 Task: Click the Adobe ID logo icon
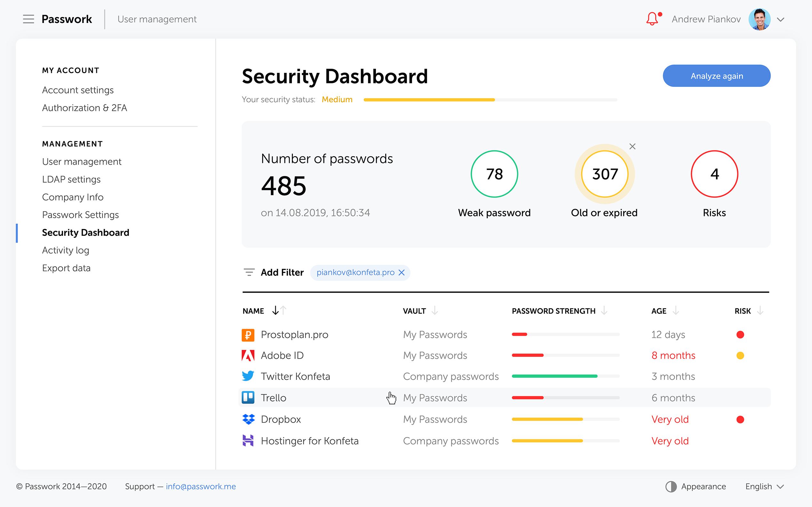point(248,356)
